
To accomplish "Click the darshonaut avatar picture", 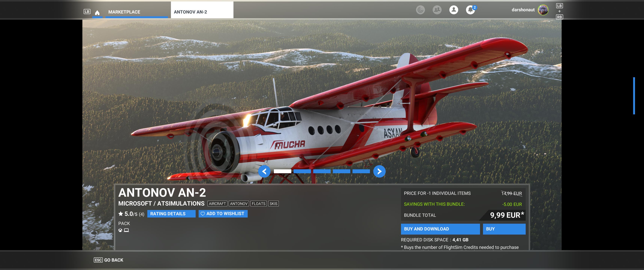I will click(x=543, y=10).
